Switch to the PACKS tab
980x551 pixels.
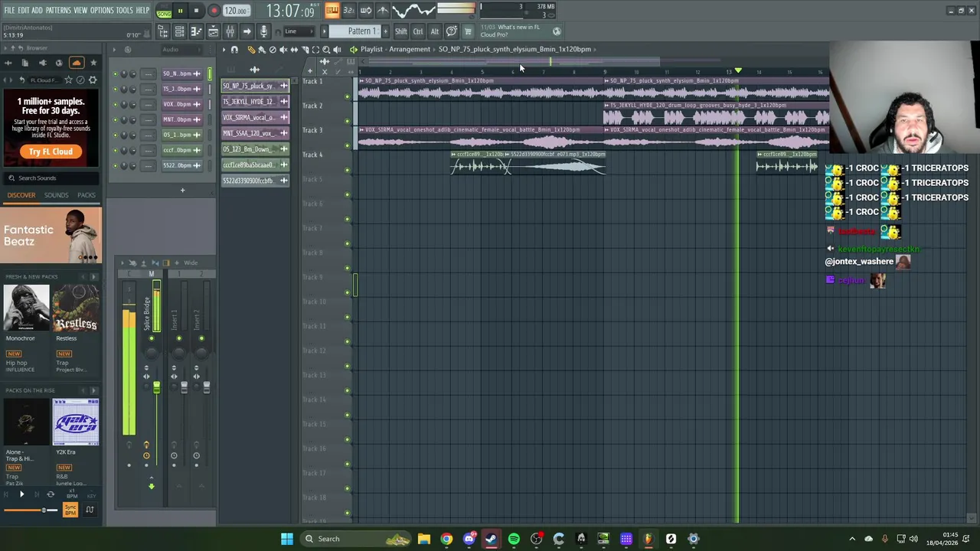coord(87,195)
